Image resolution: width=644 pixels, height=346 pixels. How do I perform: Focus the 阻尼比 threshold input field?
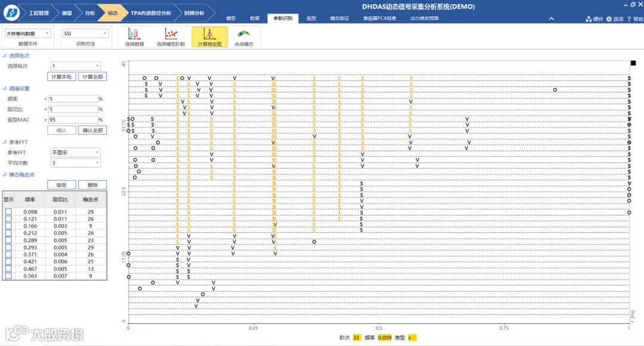click(x=73, y=109)
